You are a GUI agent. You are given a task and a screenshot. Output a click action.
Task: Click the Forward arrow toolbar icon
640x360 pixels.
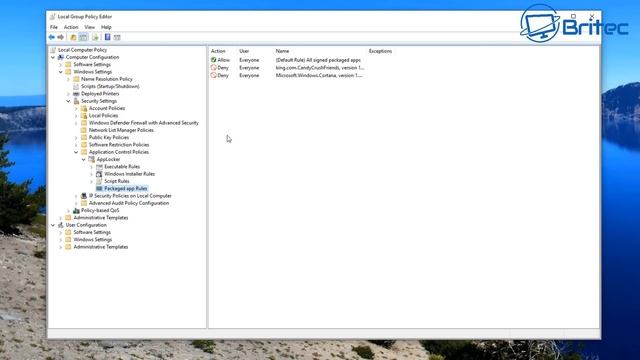pyautogui.click(x=61, y=37)
